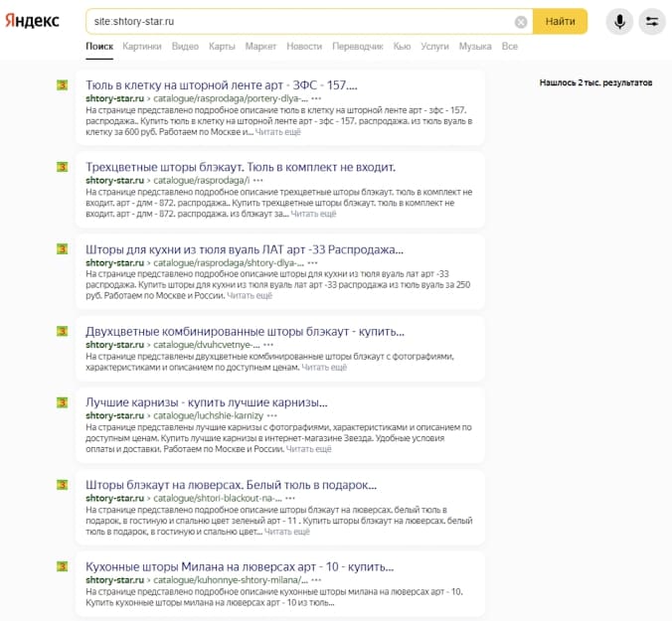Screen dimensions: 672x621
Task: Click favicon next to Трехцветные шторы блэкаут result
Action: click(x=63, y=167)
